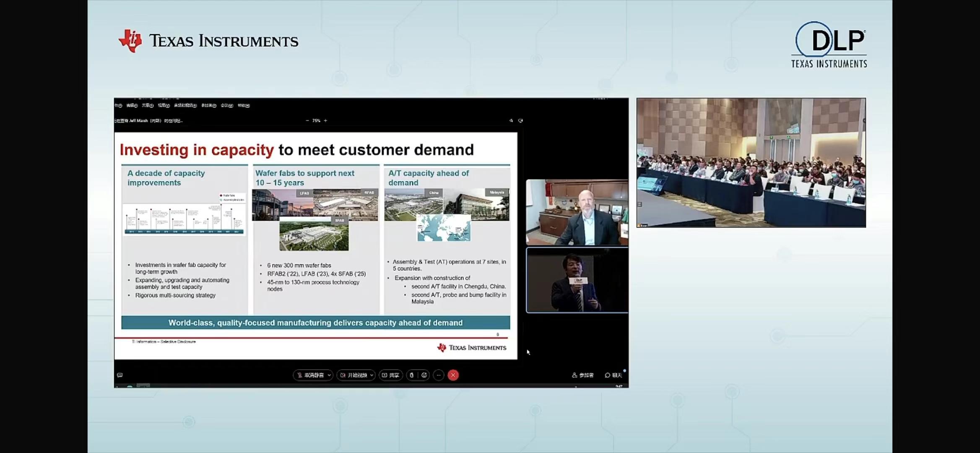Click the LFAB wafer fab photo
The height and width of the screenshot is (453, 980).
click(x=282, y=205)
